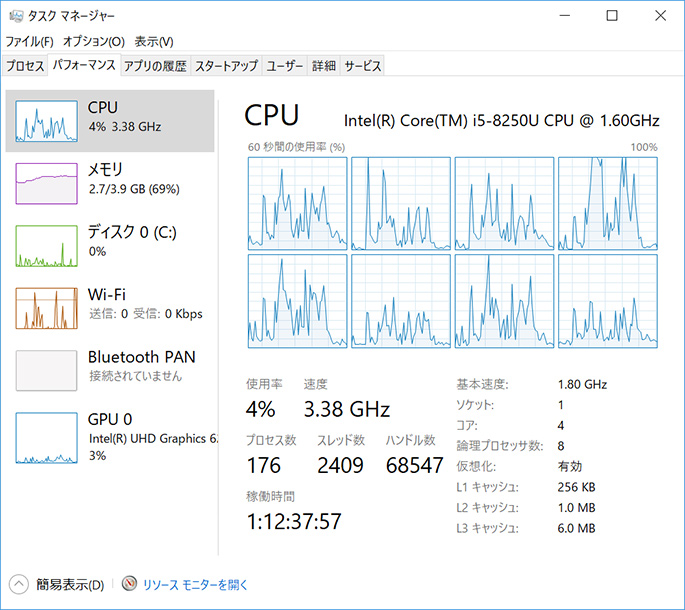685x610 pixels.
Task: Open the 表示(V) menu
Action: pos(154,42)
